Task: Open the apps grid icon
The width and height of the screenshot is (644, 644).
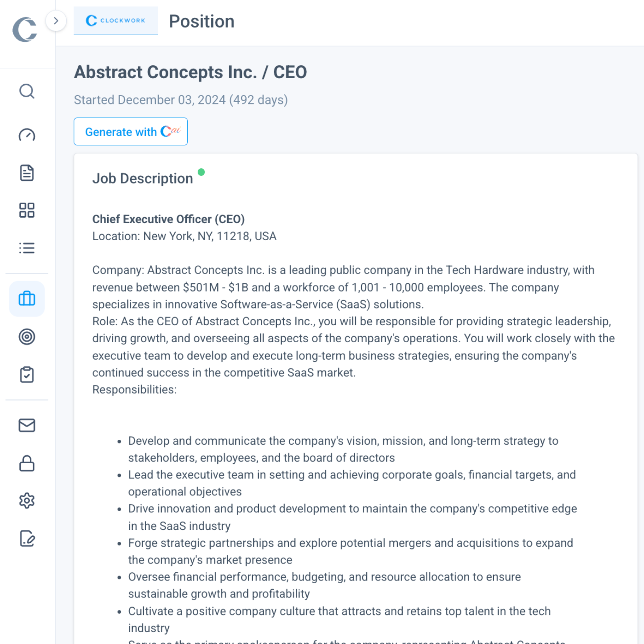Action: point(27,210)
